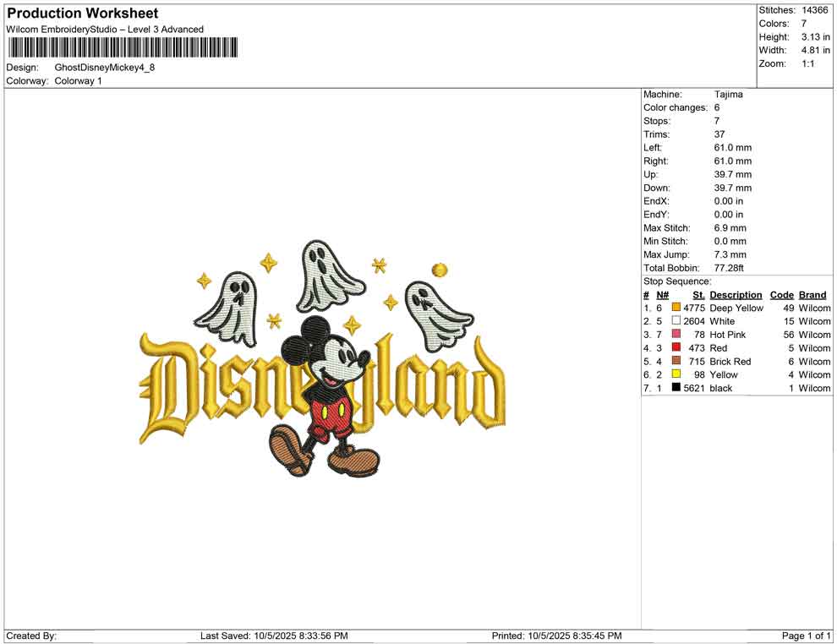
Task: Click stitch count 2604 in the White row
Action: point(694,321)
